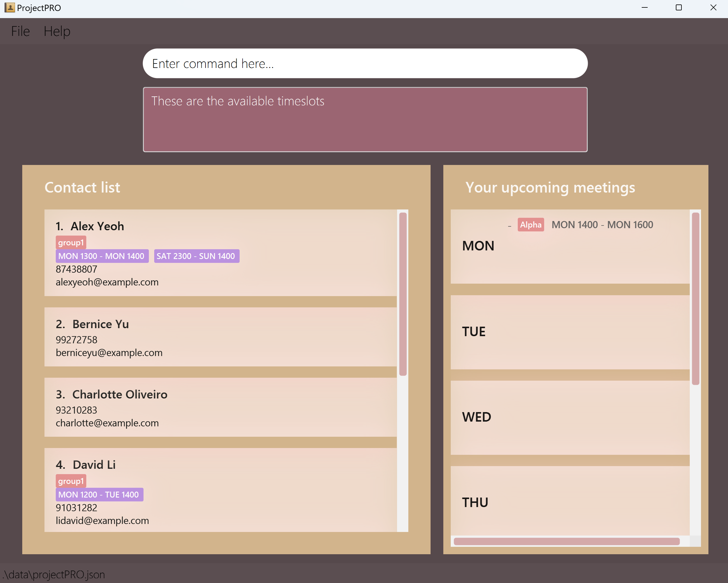This screenshot has width=728, height=583.
Task: Select the WED meetings card
Action: pos(570,417)
